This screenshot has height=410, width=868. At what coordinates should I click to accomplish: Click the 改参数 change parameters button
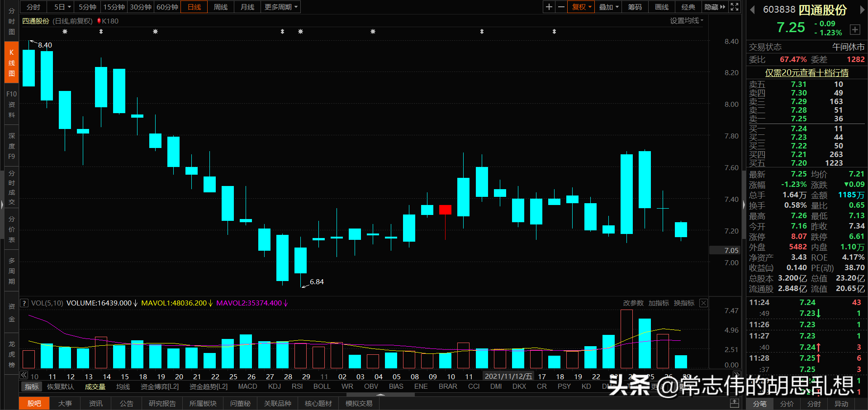633,303
